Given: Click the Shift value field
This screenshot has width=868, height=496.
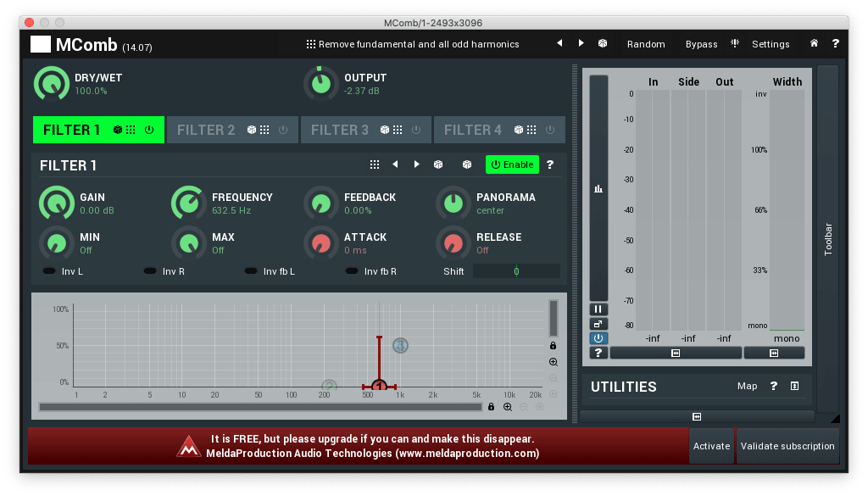Looking at the screenshot, I should [x=516, y=271].
